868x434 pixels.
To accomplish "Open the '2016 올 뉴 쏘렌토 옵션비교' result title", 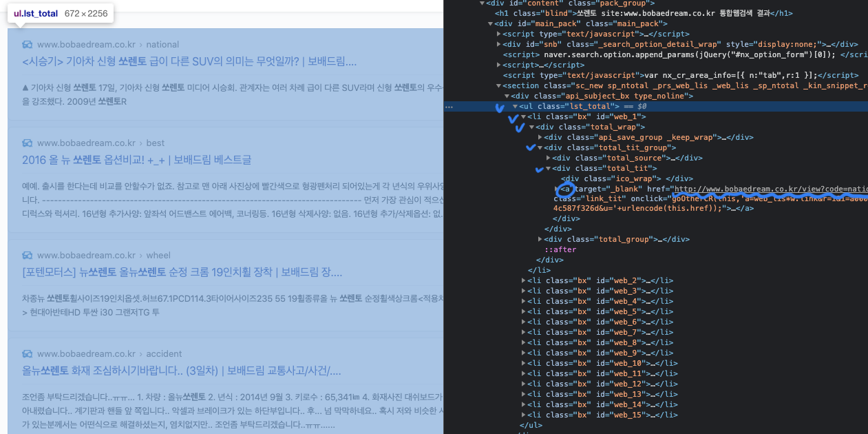I will pos(137,160).
